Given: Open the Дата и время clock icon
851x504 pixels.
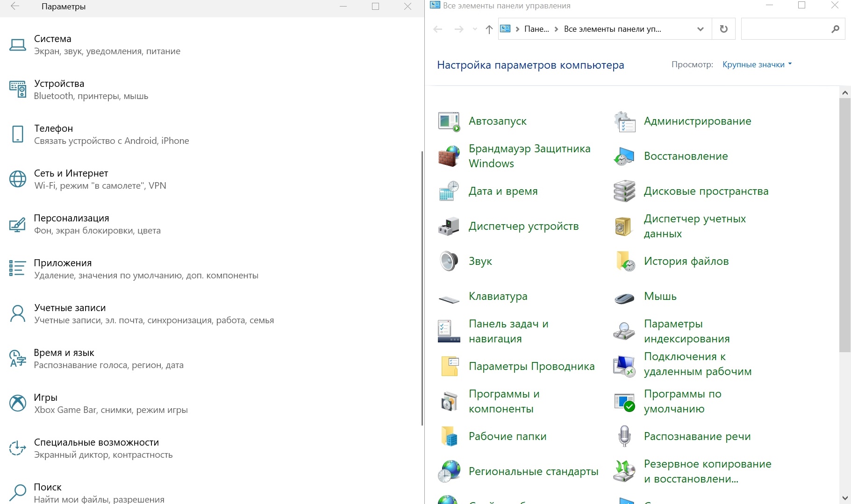Looking at the screenshot, I should [x=449, y=192].
